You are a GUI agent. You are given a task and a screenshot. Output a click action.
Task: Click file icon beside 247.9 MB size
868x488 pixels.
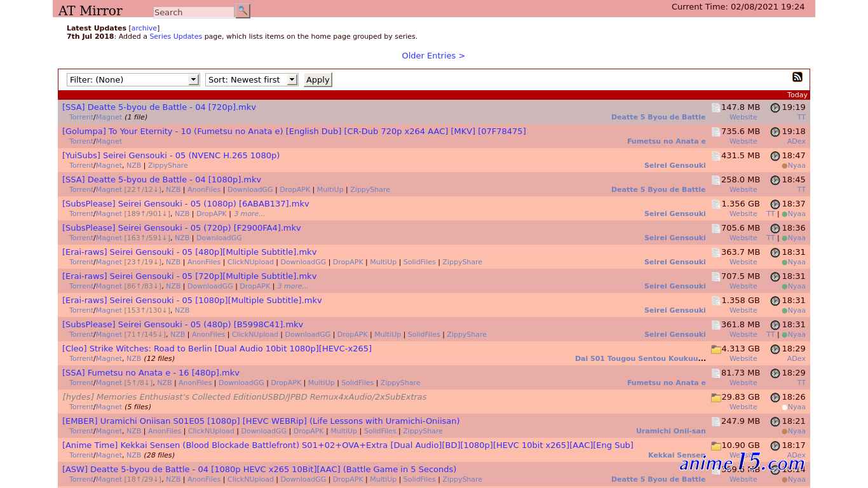(715, 422)
